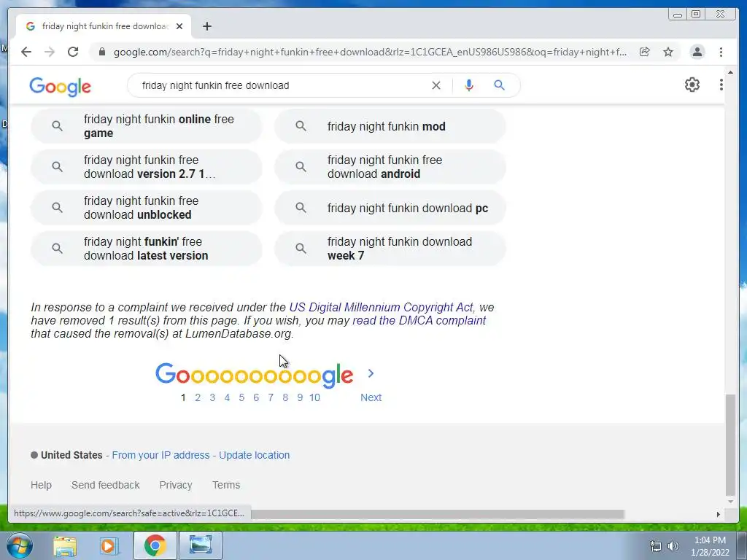Open the network tray icon
The height and width of the screenshot is (560, 747).
click(x=656, y=546)
